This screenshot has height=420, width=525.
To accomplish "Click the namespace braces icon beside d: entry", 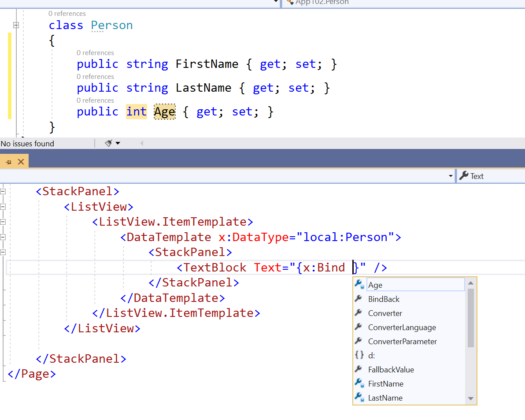I will [x=359, y=355].
